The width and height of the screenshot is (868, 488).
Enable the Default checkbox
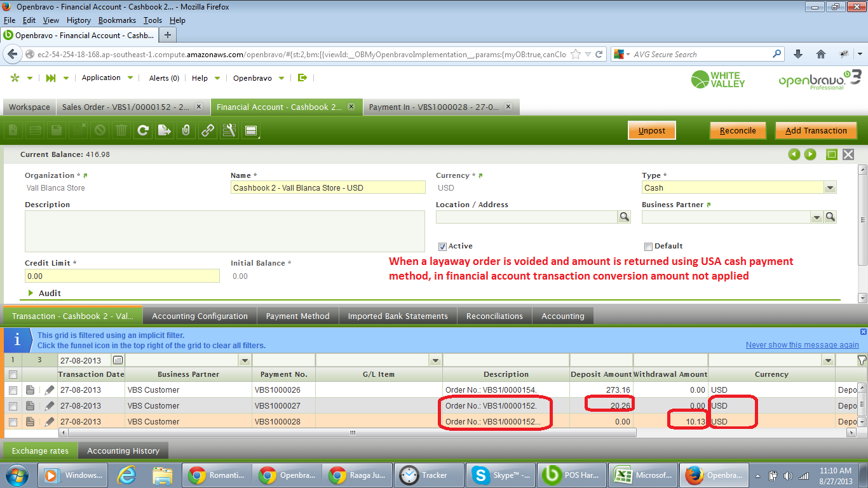tap(648, 247)
